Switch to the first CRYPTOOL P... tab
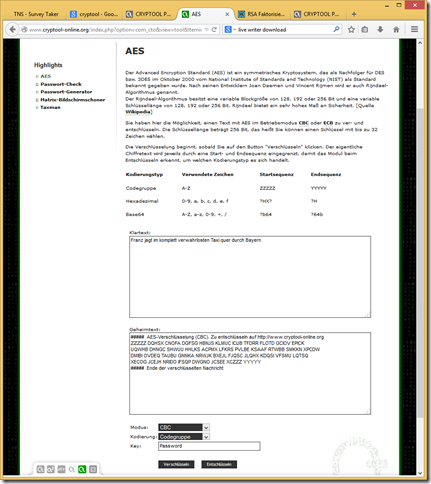Image resolution: width=431 pixels, height=484 pixels. coord(149,14)
